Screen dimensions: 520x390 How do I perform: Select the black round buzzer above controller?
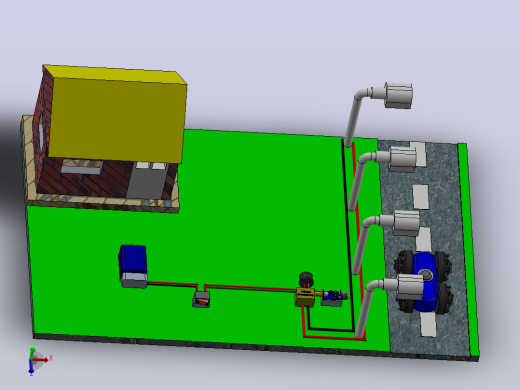coord(306,279)
